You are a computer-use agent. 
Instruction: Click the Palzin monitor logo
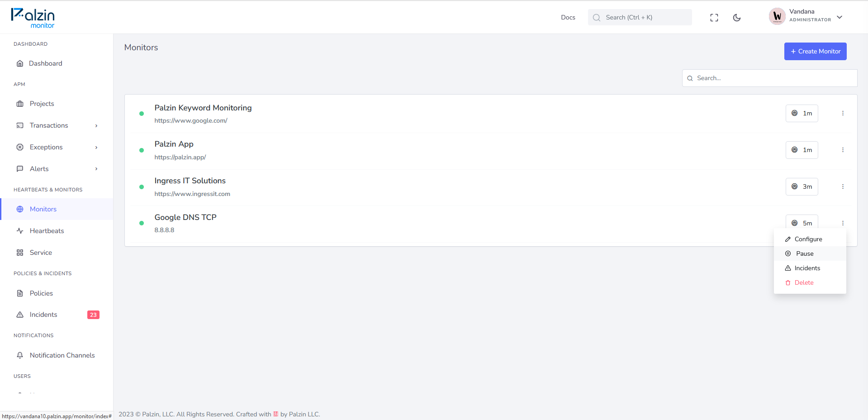coord(33,18)
